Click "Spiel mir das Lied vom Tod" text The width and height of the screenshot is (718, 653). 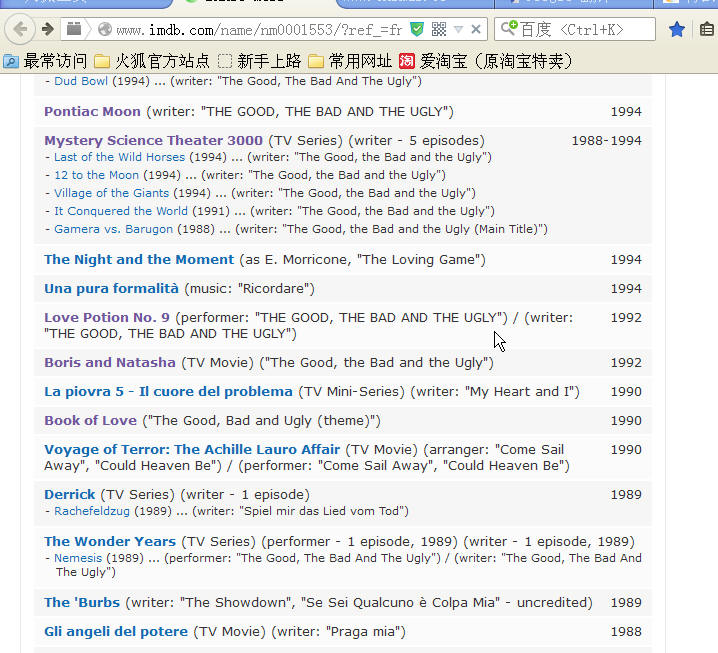pyautogui.click(x=324, y=511)
